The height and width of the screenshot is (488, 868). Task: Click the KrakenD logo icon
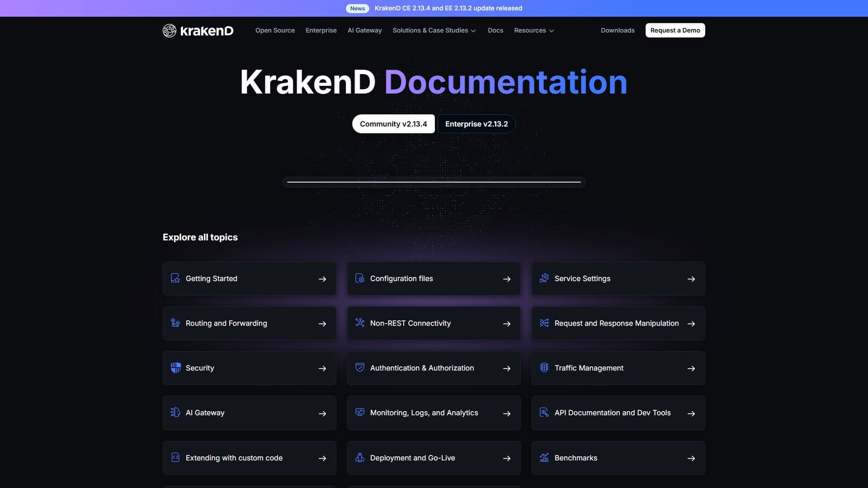[x=170, y=30]
